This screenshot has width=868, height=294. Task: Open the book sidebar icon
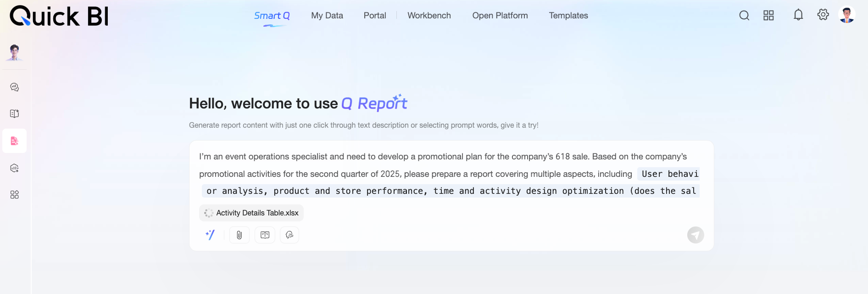pos(15,113)
